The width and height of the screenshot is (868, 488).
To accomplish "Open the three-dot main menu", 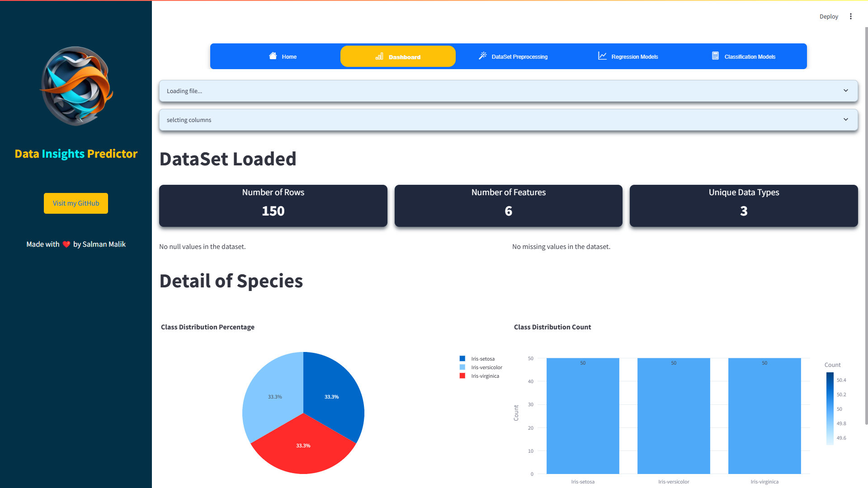I will (850, 16).
